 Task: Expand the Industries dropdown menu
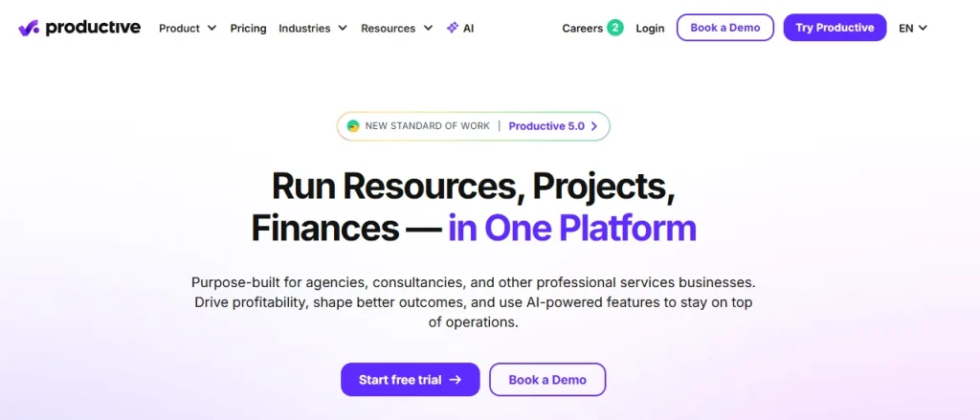click(313, 28)
